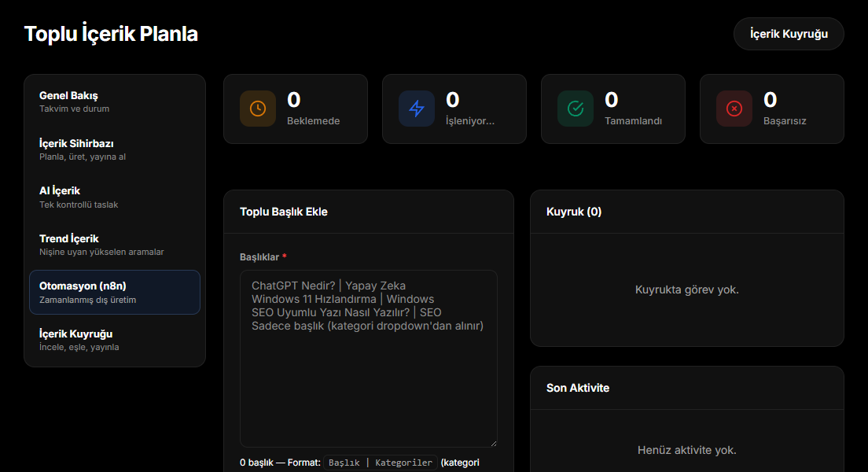Click the Son Aktivite panel title
Screen dimensions: 868x472
578,388
